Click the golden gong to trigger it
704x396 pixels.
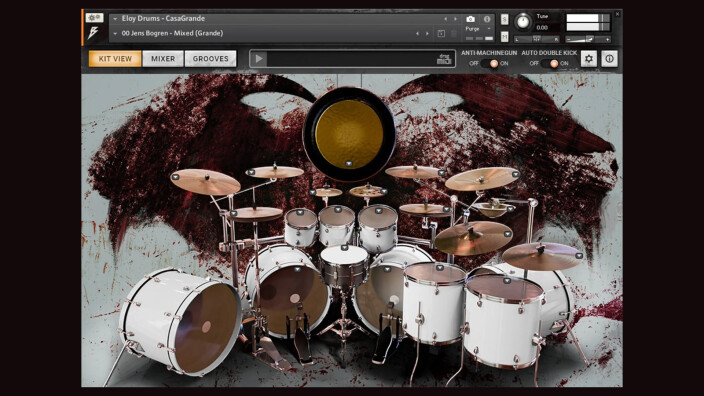[349, 134]
